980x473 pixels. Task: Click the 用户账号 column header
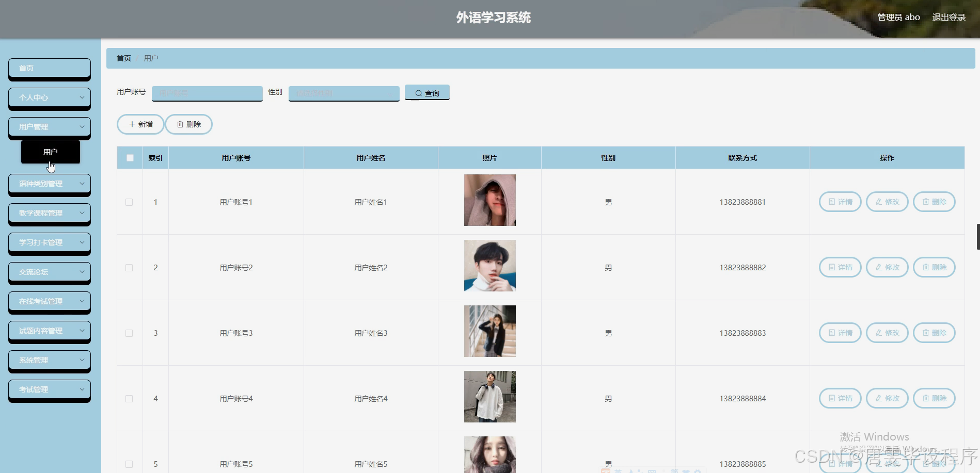236,158
